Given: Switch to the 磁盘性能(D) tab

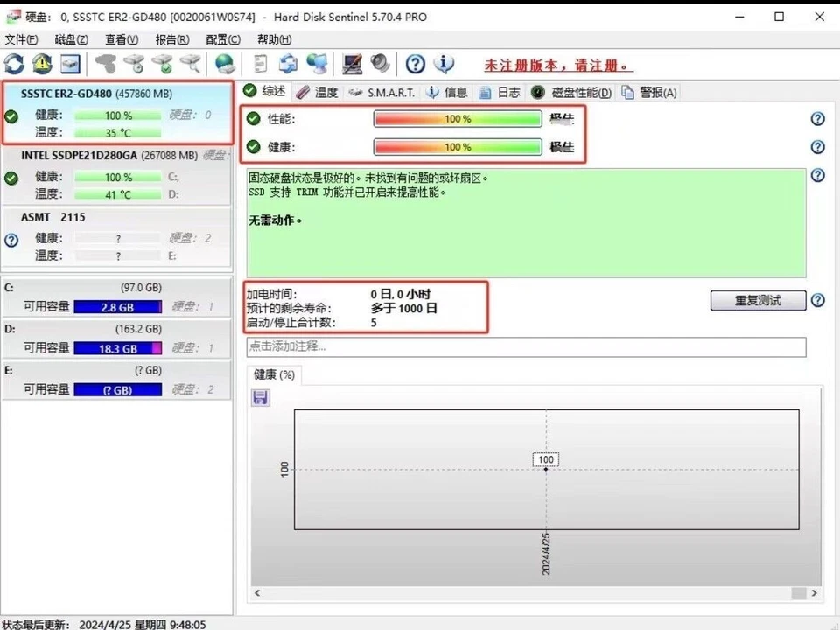Looking at the screenshot, I should pos(571,92).
